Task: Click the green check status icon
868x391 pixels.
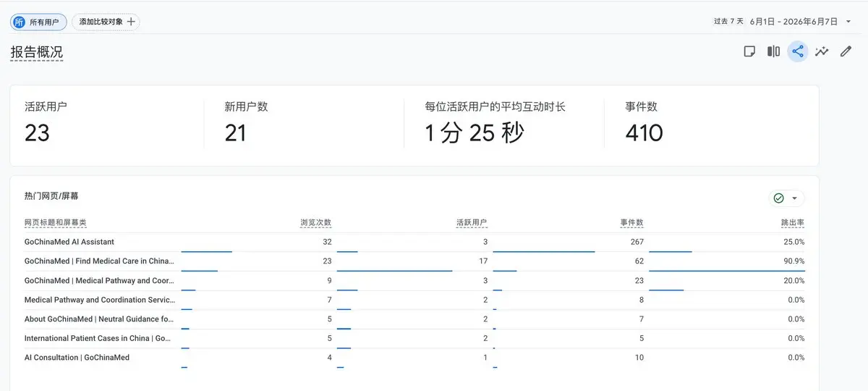Action: 778,198
